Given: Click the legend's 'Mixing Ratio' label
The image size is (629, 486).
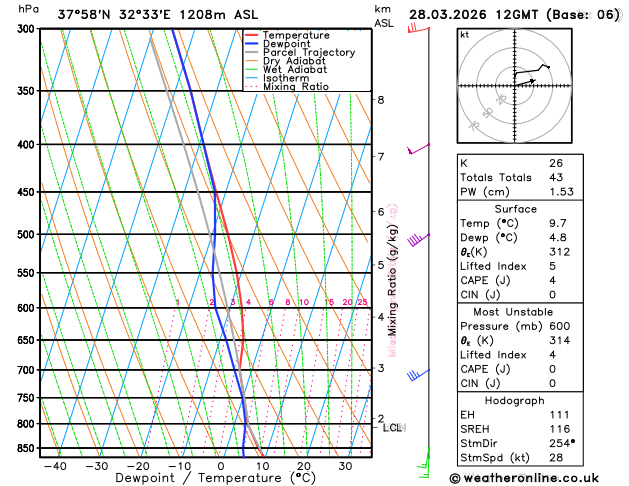Looking at the screenshot, I should click(x=296, y=87).
